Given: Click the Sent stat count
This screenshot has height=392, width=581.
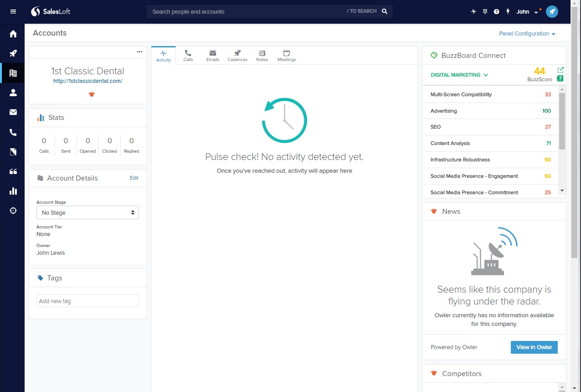Looking at the screenshot, I should [66, 141].
